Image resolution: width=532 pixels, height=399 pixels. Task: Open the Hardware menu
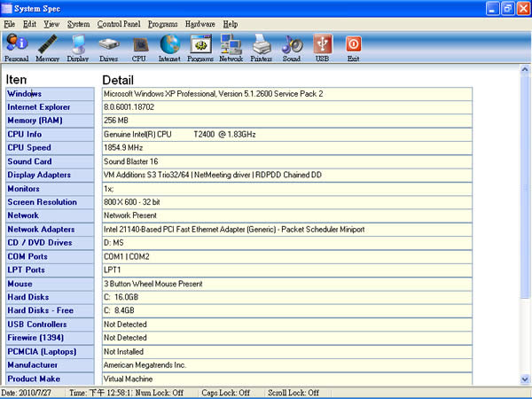click(x=200, y=24)
